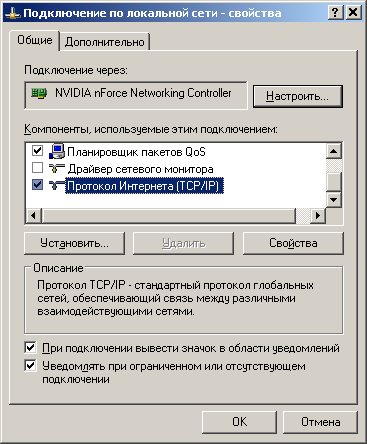The height and width of the screenshot is (444, 367).
Task: Uncheck Планировщик пакетов QoS checkbox
Action: [x=37, y=151]
